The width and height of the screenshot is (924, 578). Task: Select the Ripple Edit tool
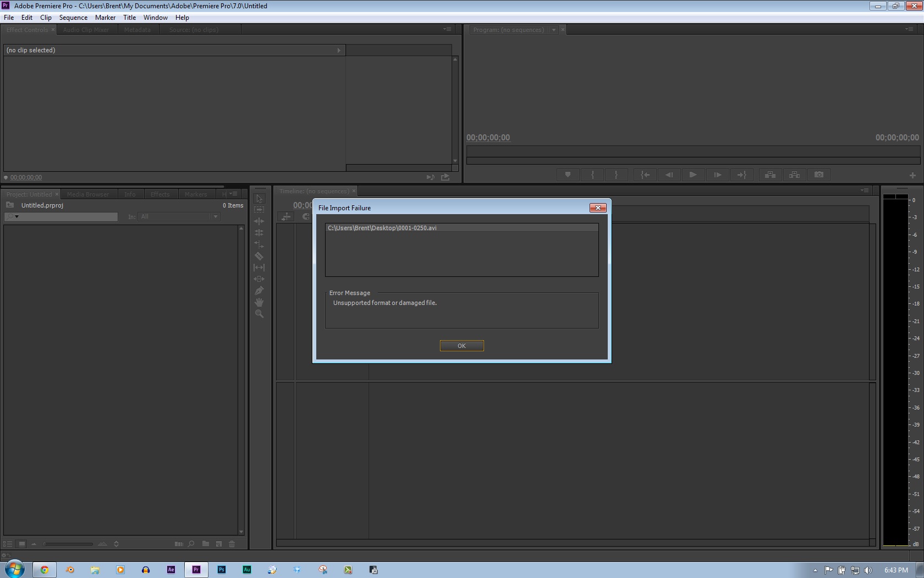(x=259, y=221)
